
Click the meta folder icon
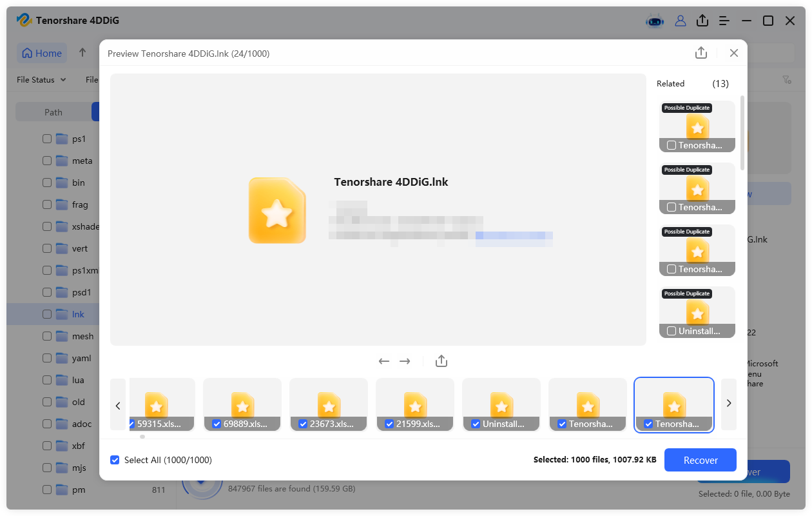62,161
